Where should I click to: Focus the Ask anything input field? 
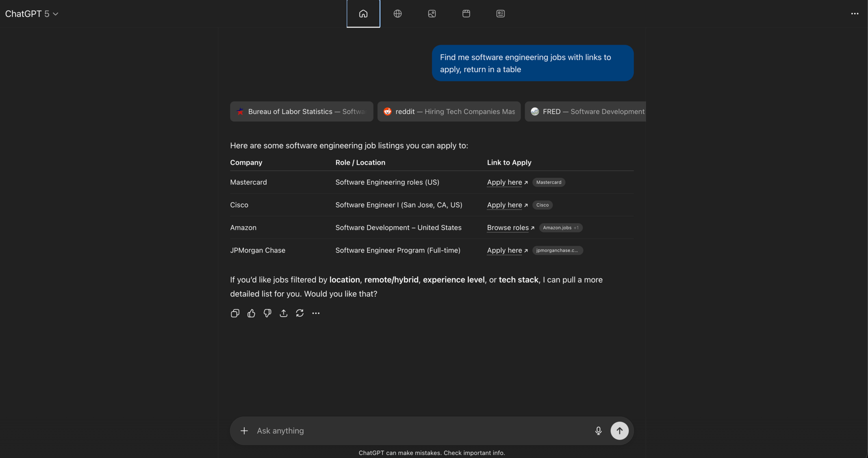(420, 431)
